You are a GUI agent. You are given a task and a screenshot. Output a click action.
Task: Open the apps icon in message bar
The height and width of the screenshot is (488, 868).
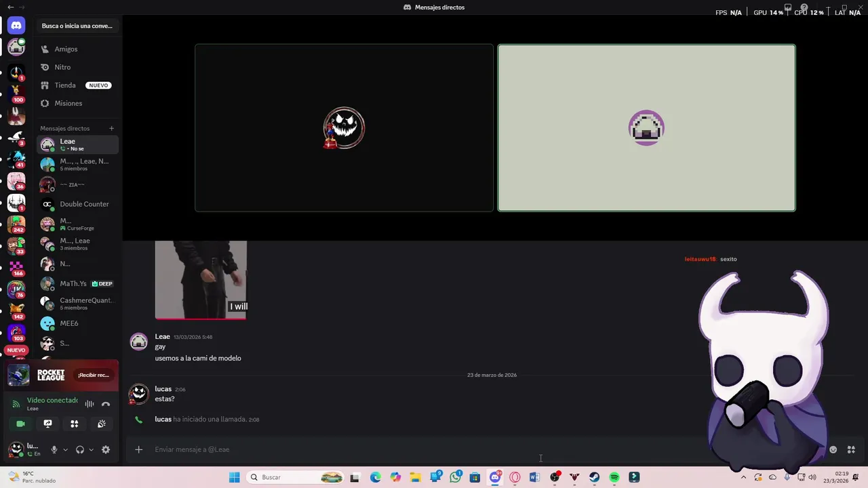click(x=851, y=449)
